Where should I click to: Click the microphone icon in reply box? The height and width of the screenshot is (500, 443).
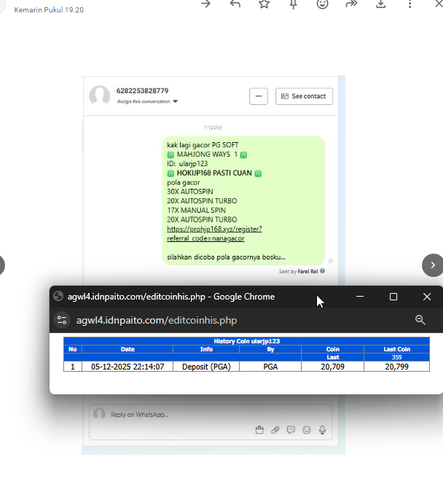(322, 430)
